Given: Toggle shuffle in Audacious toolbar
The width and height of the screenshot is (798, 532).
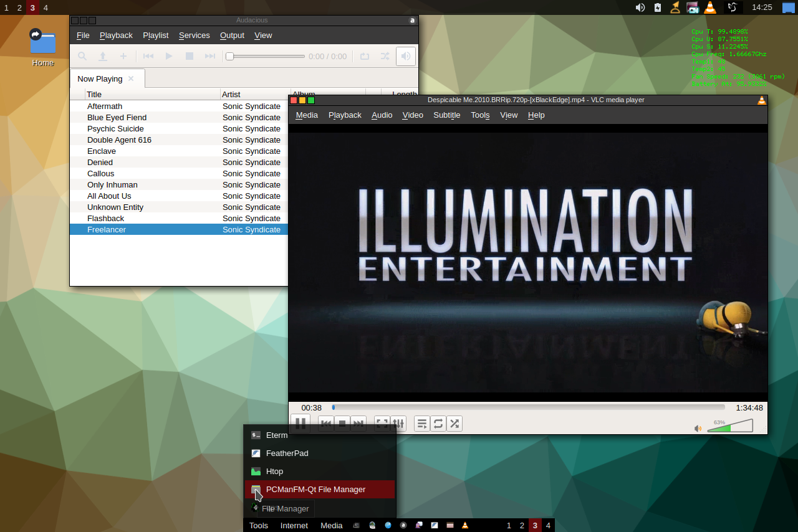Looking at the screenshot, I should pos(385,56).
